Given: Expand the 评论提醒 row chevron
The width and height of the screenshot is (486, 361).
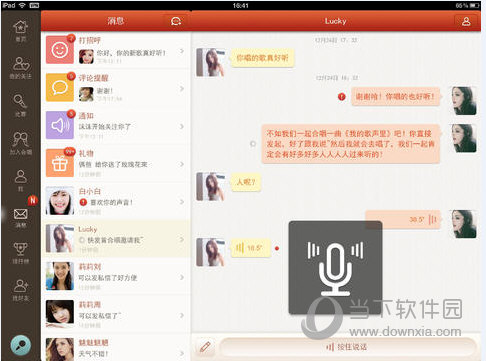Looking at the screenshot, I should 182,89.
